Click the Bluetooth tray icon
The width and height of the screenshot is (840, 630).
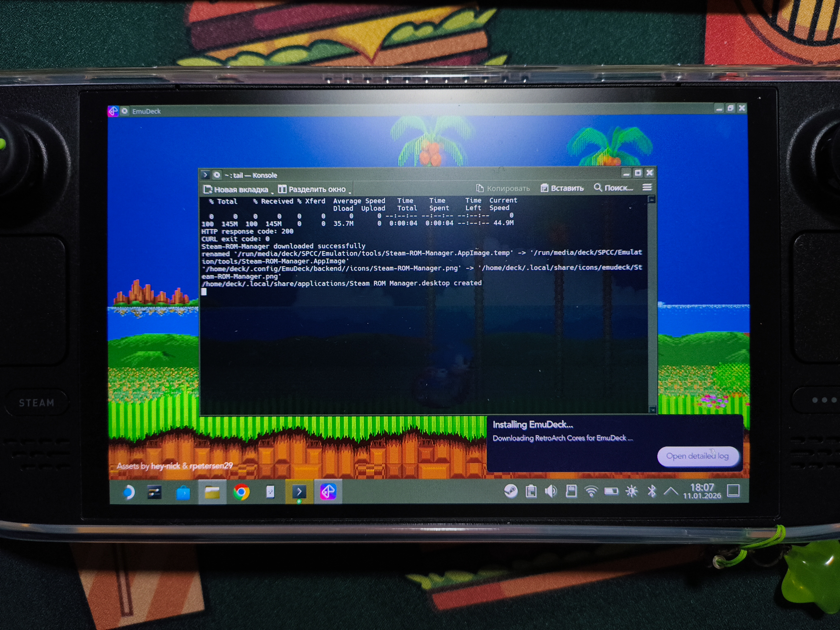tap(652, 491)
